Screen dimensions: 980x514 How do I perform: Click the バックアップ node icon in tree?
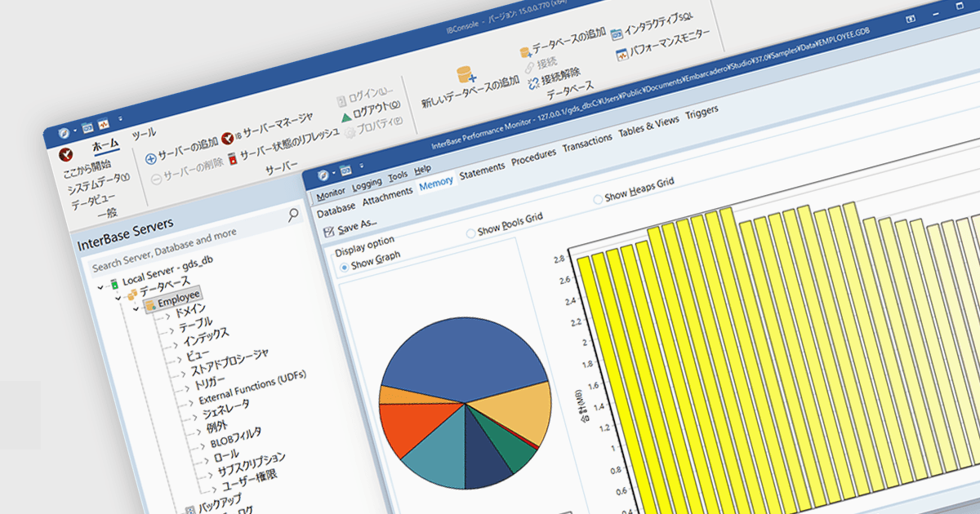189,509
